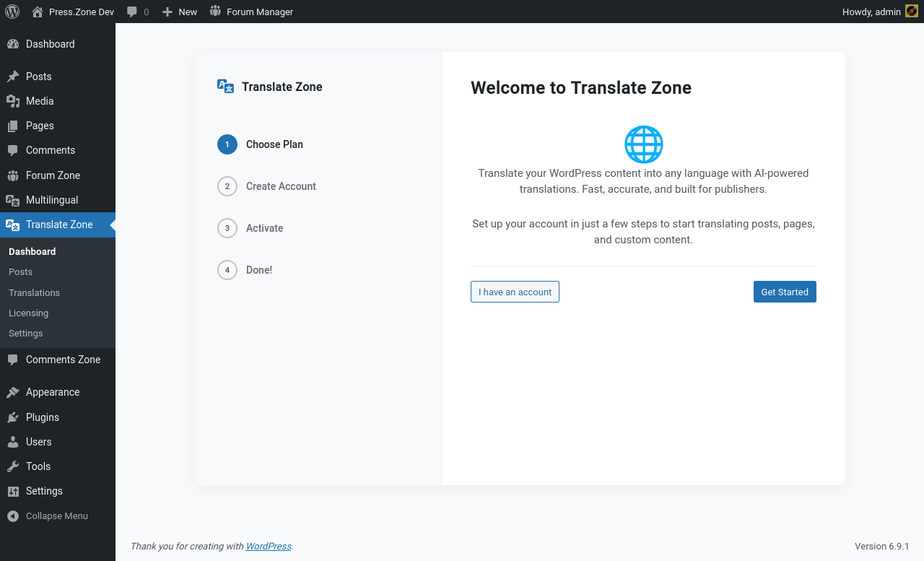Click the Dashboard gauge icon in sidebar
924x561 pixels.
pyautogui.click(x=13, y=44)
